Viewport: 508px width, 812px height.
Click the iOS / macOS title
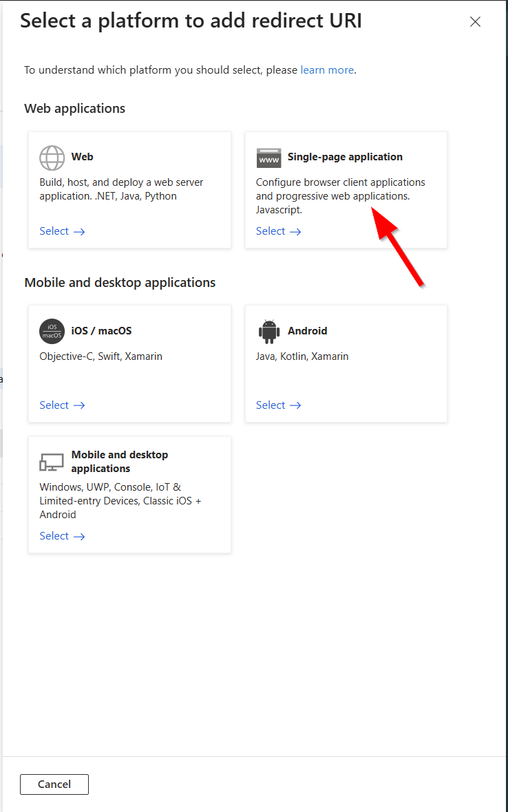101,331
